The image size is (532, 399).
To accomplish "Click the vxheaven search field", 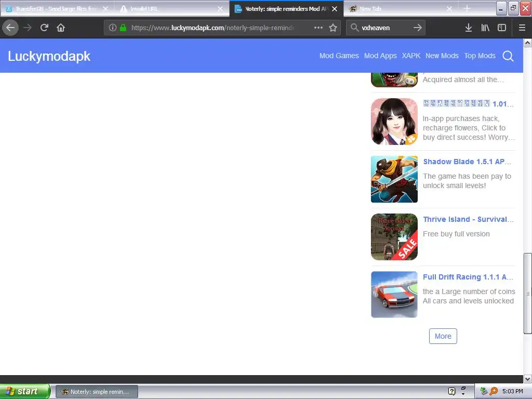I will (385, 28).
